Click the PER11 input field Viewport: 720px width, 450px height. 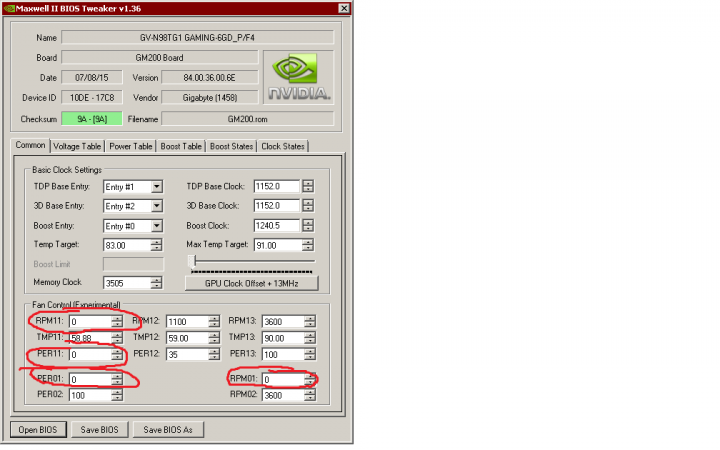tap(90, 354)
